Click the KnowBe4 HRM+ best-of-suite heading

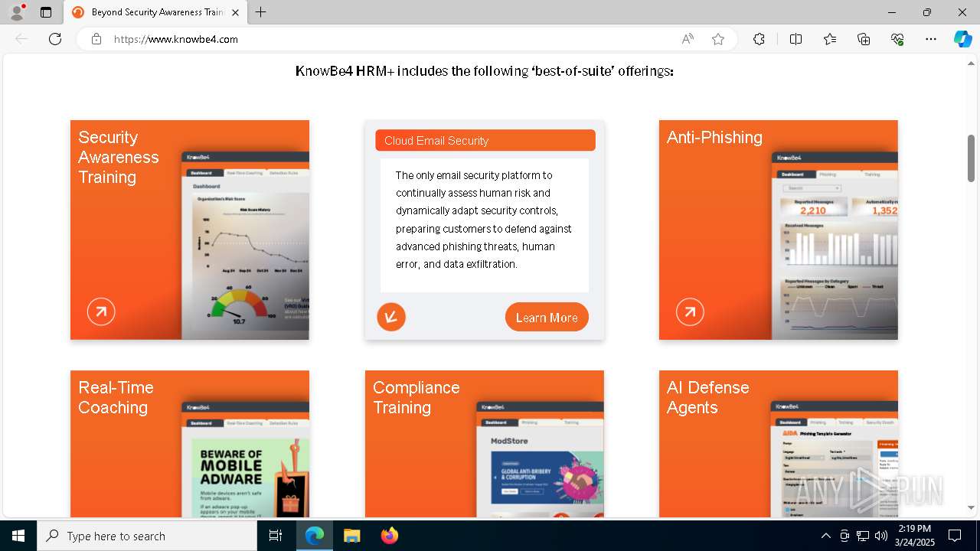tap(485, 71)
